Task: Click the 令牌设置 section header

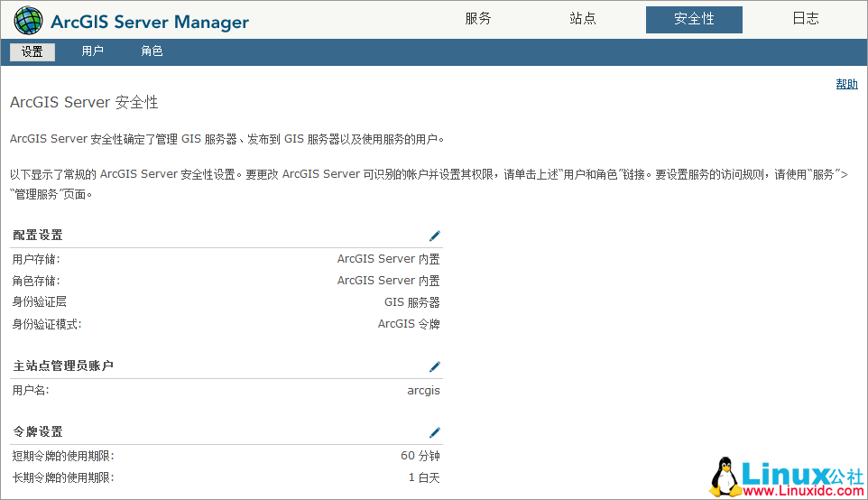Action: click(x=38, y=432)
